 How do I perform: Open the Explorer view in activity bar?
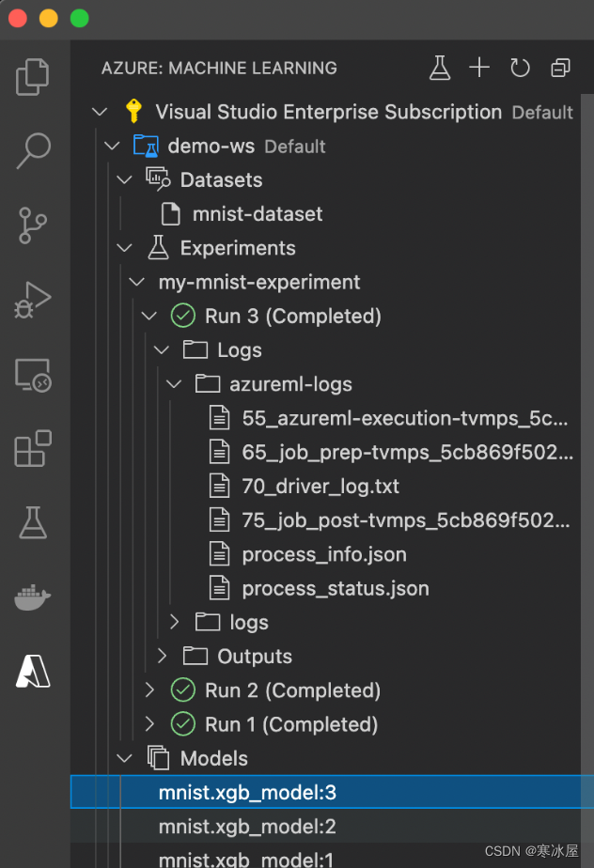click(33, 76)
